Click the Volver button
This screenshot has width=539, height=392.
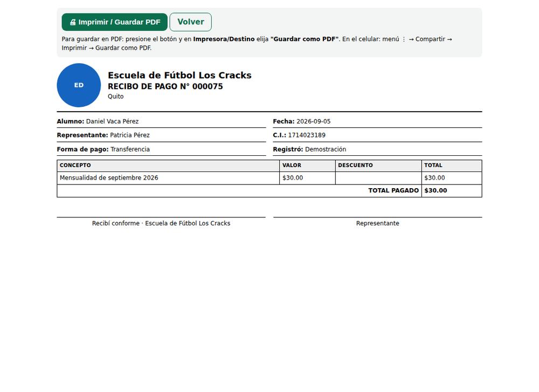[190, 22]
